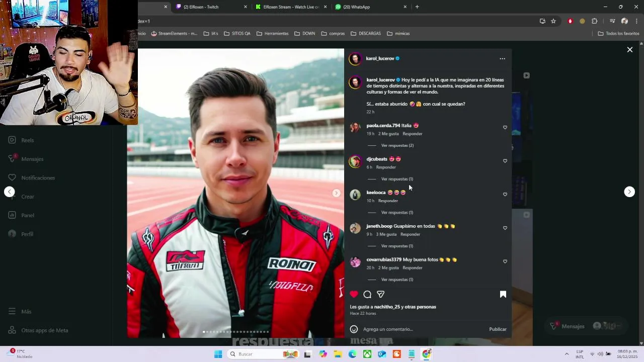
Task: Go to the previous post arrow
Action: click(9, 192)
